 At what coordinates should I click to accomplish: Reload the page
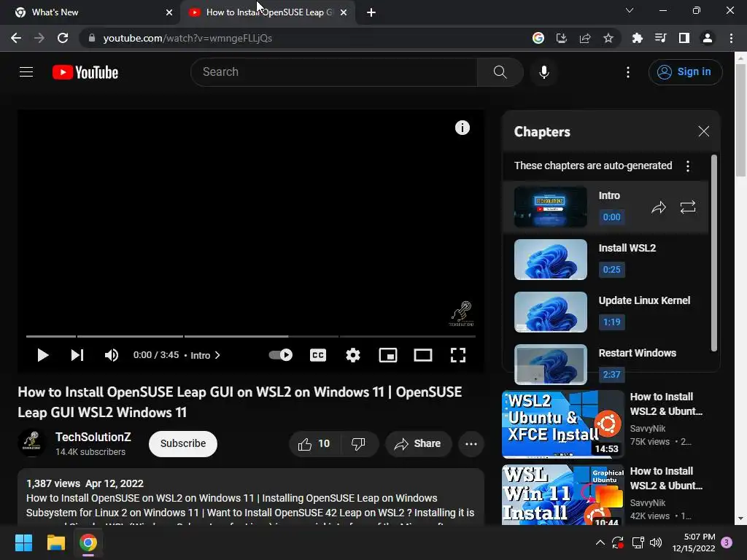coord(63,38)
